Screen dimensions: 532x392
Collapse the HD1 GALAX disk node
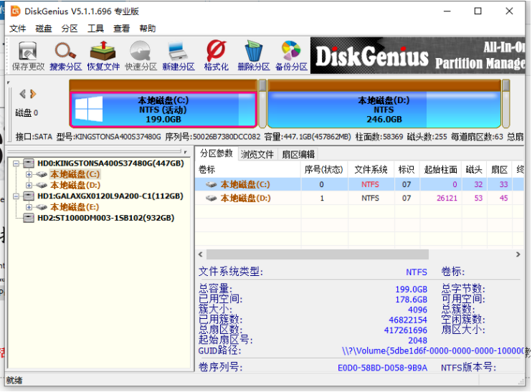click(x=16, y=196)
